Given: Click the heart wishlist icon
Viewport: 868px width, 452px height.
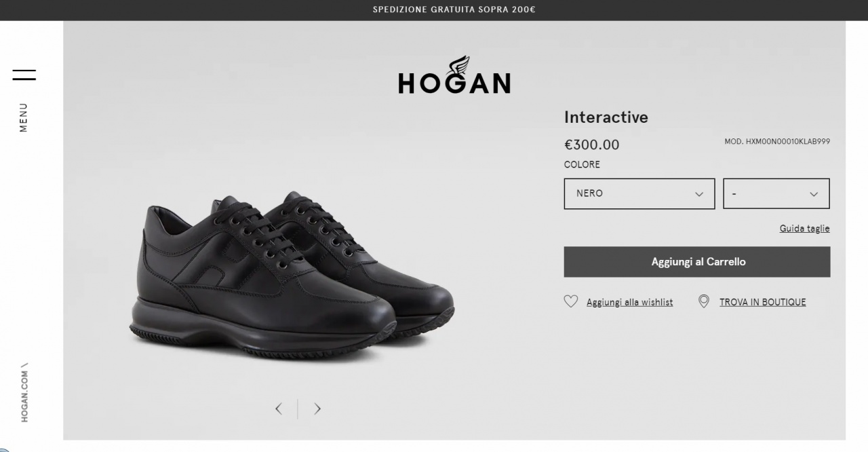Looking at the screenshot, I should (x=571, y=301).
